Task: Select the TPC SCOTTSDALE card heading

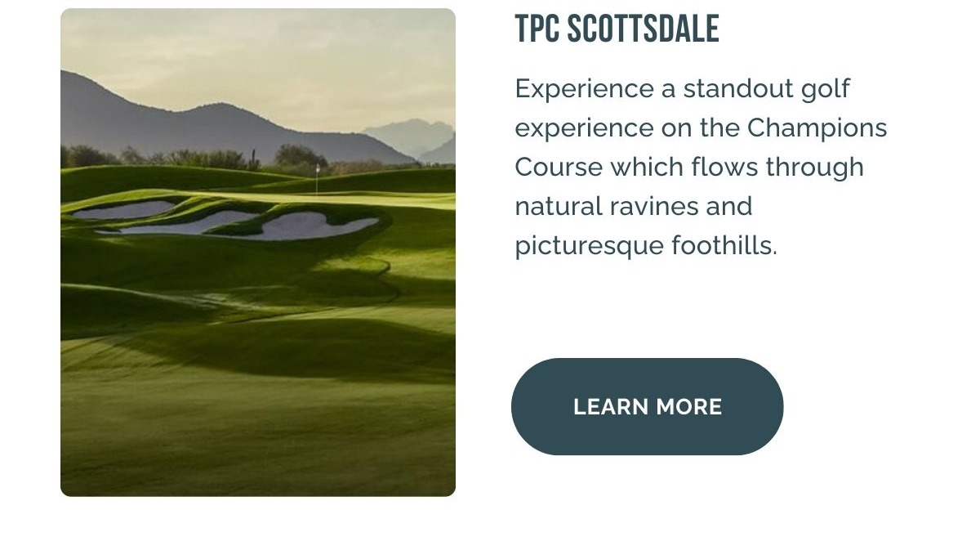Action: coord(616,28)
